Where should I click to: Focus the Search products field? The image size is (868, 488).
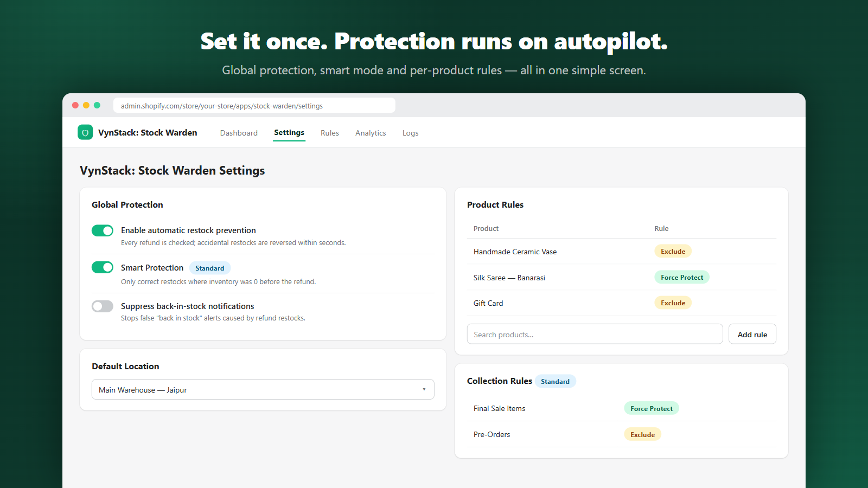(x=595, y=334)
